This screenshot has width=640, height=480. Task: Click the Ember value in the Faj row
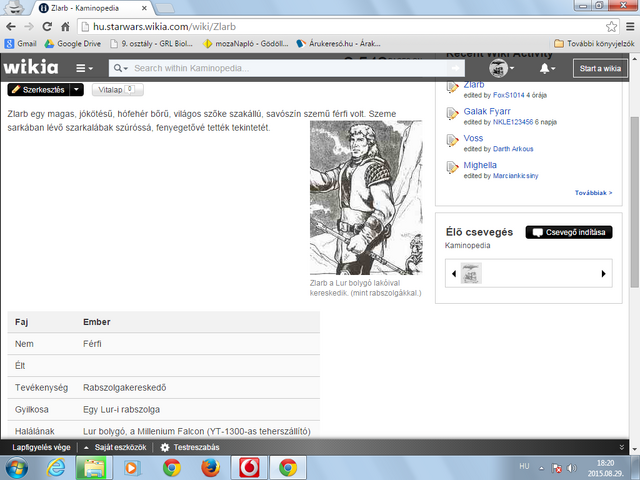[x=97, y=322]
